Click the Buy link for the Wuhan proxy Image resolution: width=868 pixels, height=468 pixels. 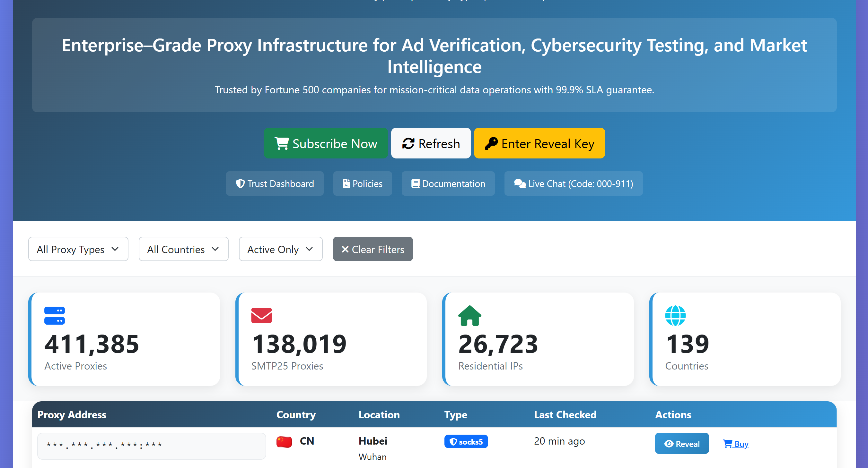click(x=736, y=444)
